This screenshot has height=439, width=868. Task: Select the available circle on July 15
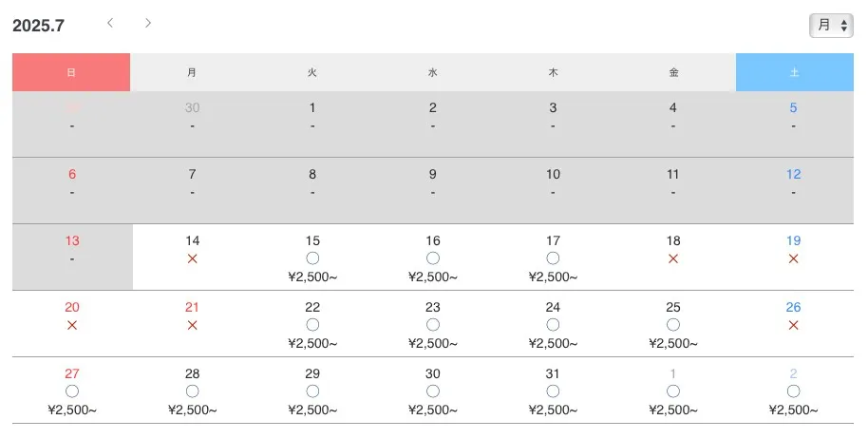pos(312,258)
